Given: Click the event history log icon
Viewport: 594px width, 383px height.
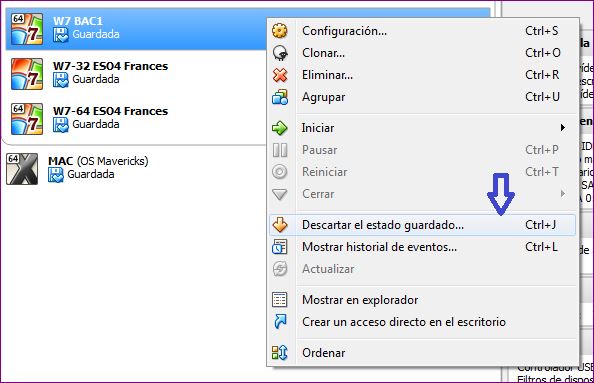Looking at the screenshot, I should 280,247.
